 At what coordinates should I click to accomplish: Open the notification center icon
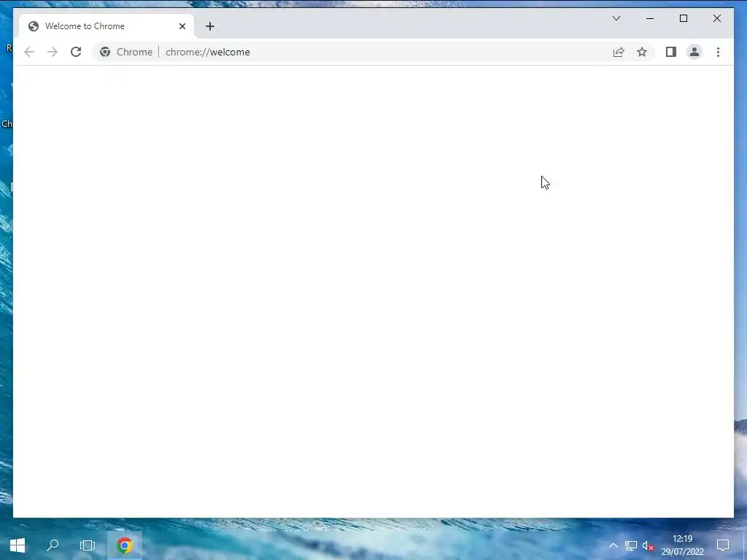point(723,545)
